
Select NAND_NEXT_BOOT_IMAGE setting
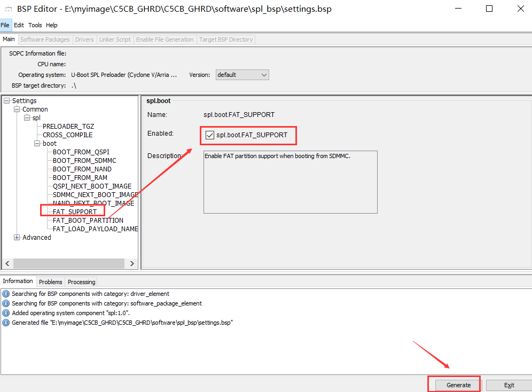tap(93, 203)
